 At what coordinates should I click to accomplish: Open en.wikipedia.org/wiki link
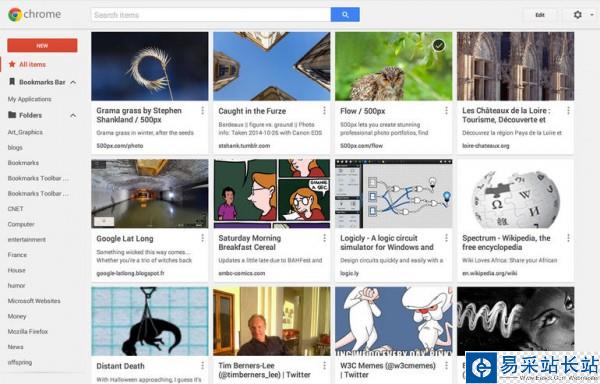point(489,273)
